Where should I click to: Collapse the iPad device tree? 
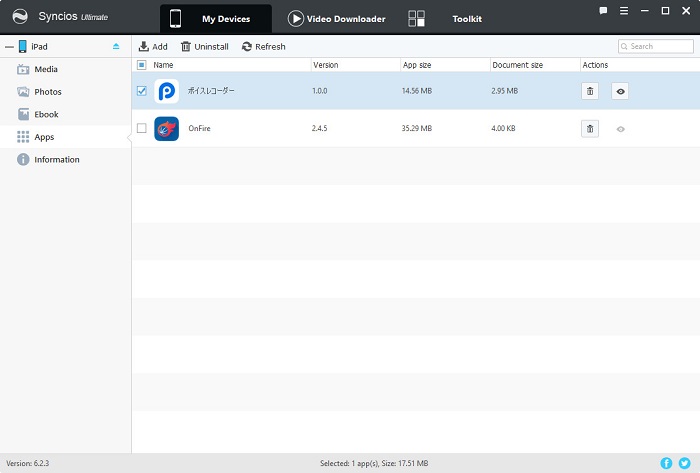click(x=9, y=46)
